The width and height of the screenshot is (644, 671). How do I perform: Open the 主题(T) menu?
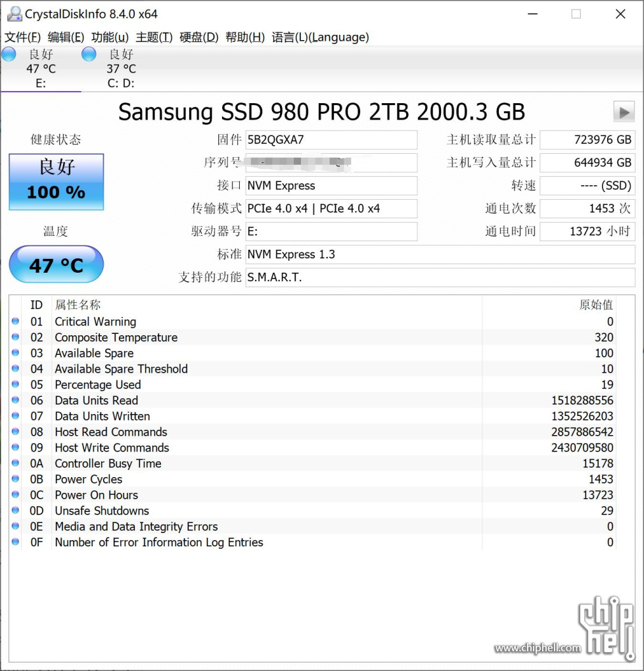point(154,37)
